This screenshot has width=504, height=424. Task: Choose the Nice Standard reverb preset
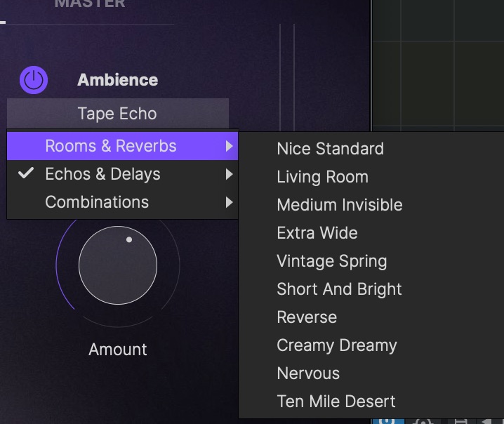click(x=330, y=149)
